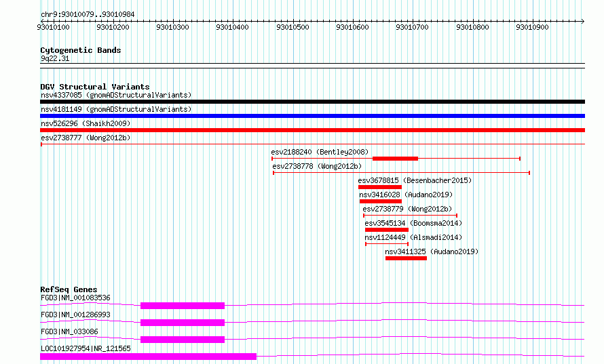
Task: Open nsv1124449 (Alsmadi2014) label
Action: pos(413,237)
